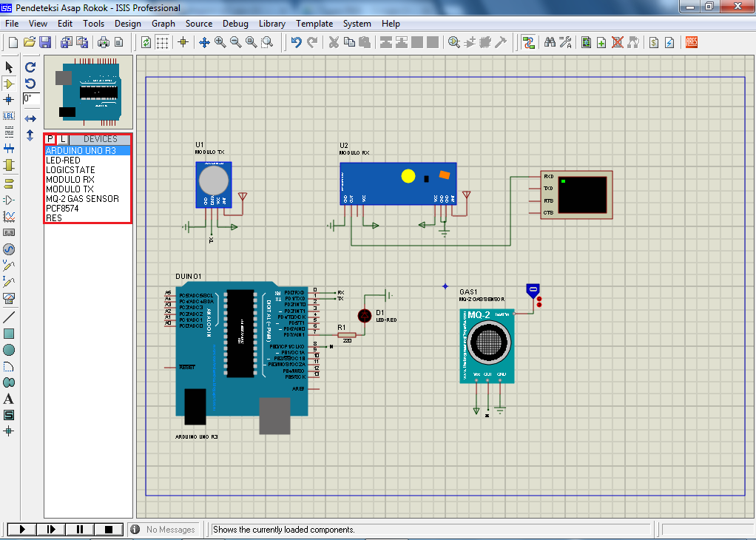The height and width of the screenshot is (540, 756).
Task: Select graph mode
Action: pos(9,217)
